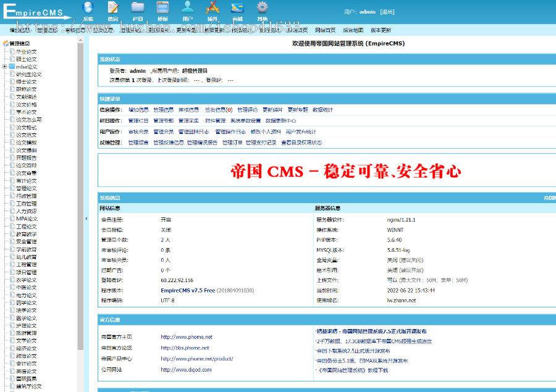Click the page icon beside 博士论文
This screenshot has width=556, height=392.
(x=12, y=81)
